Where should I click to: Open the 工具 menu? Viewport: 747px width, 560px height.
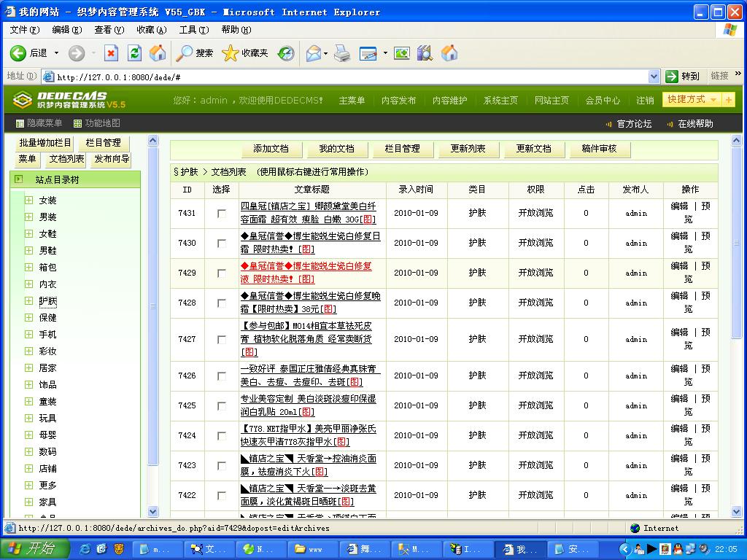tap(194, 29)
